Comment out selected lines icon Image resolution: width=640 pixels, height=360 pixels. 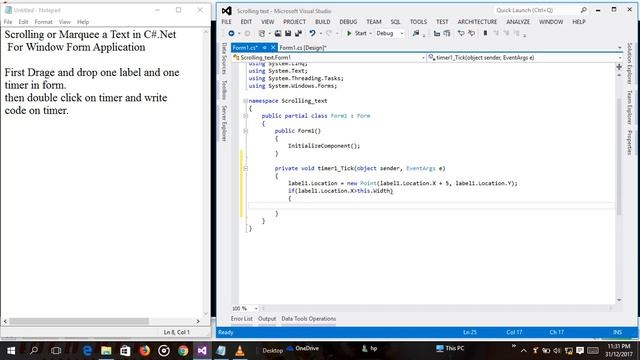tap(461, 33)
